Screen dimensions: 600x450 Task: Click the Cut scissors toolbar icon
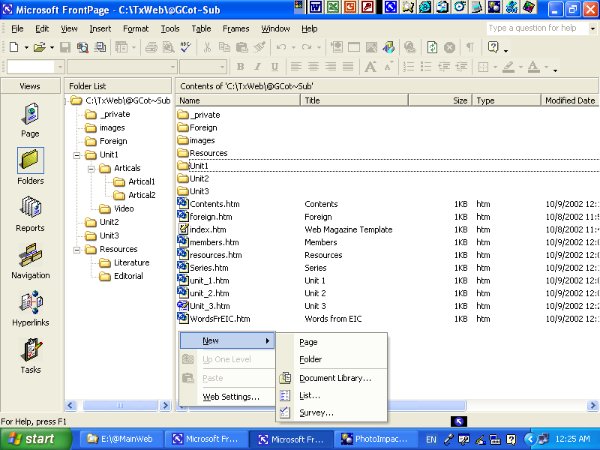207,47
